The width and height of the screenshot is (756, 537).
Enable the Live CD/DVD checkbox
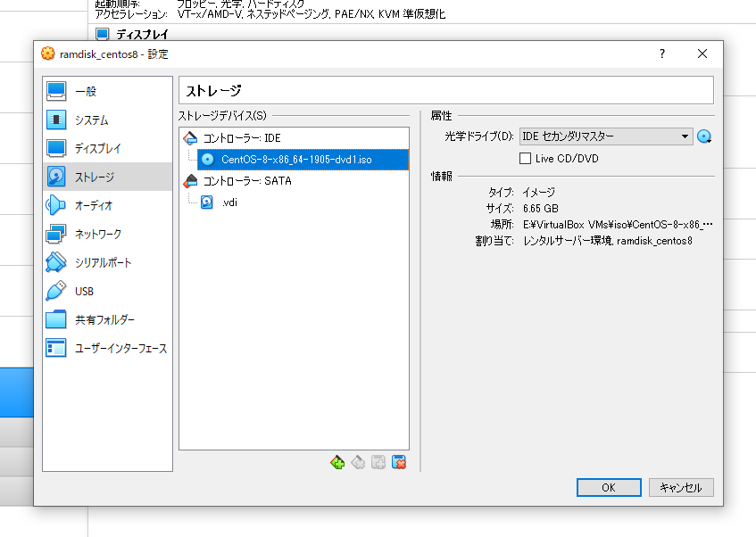525,159
